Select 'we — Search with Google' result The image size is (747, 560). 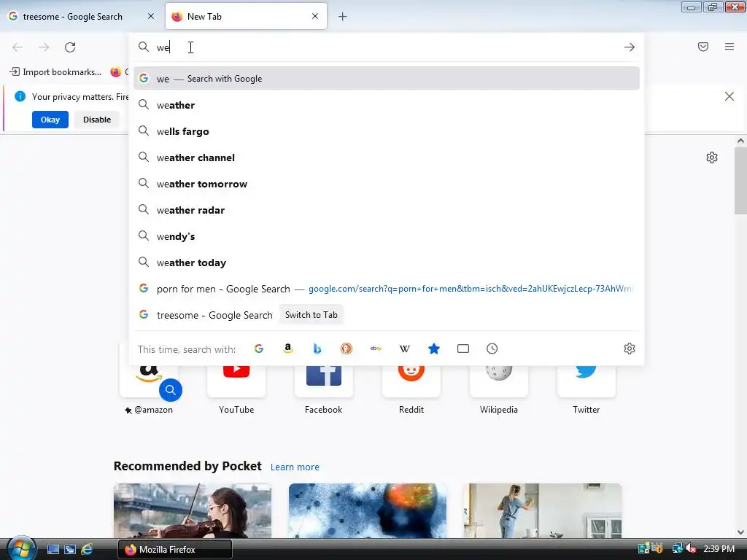click(387, 79)
